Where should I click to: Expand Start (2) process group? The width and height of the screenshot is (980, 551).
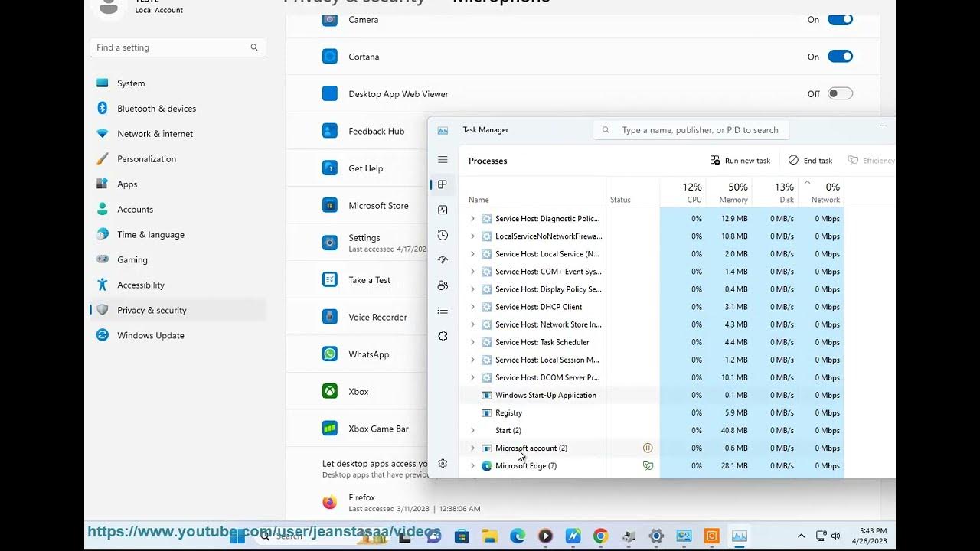click(472, 430)
